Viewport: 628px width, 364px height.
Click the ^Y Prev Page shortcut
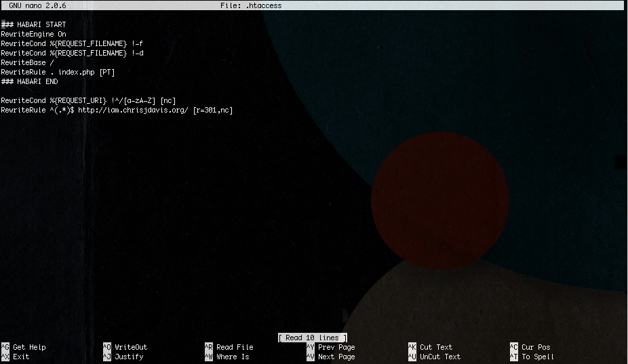coord(331,347)
